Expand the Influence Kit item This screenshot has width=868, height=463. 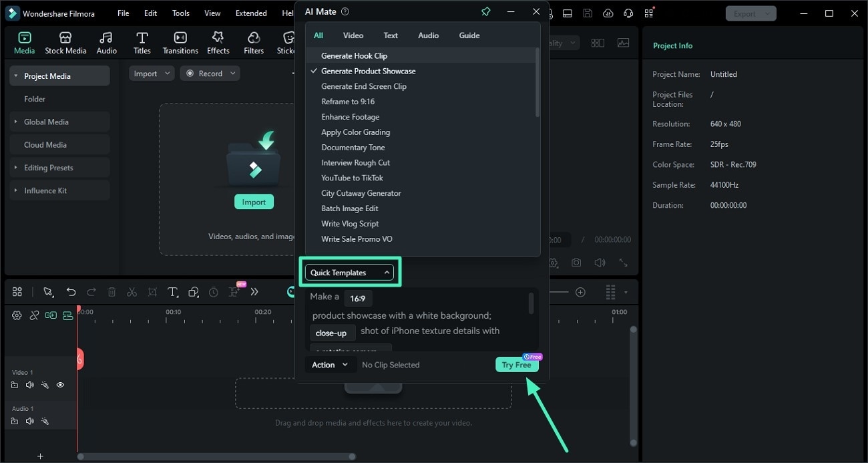click(x=15, y=190)
